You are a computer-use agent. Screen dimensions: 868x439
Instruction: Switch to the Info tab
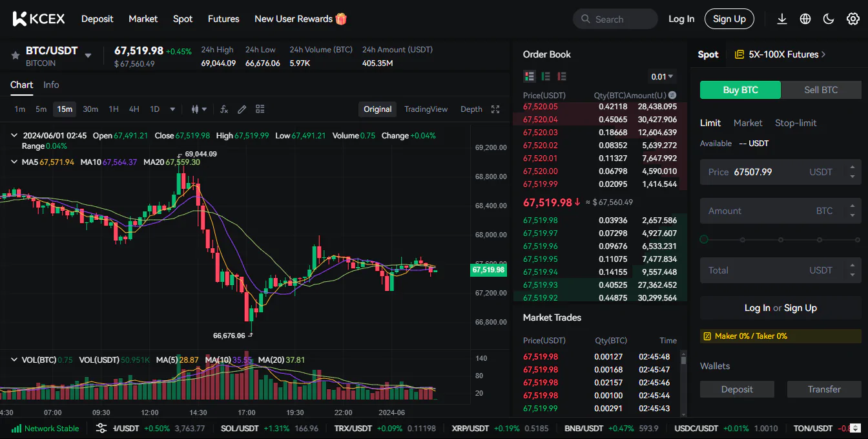pyautogui.click(x=51, y=85)
